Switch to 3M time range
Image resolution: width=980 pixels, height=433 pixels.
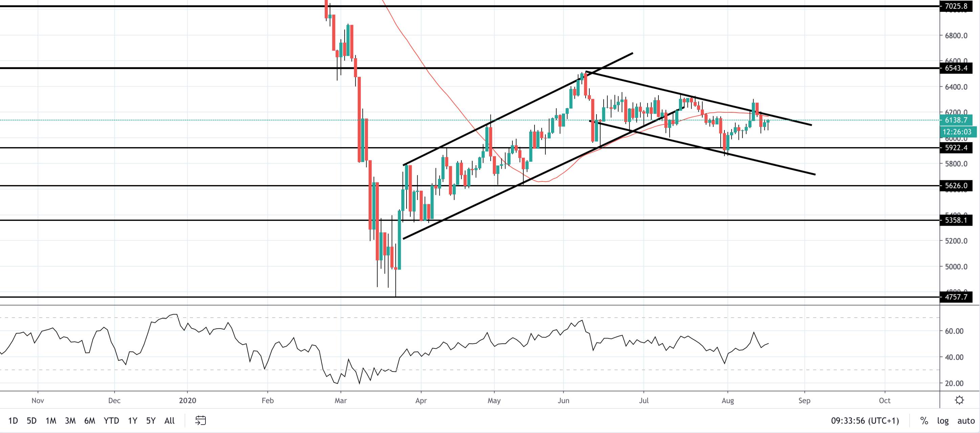(70, 420)
